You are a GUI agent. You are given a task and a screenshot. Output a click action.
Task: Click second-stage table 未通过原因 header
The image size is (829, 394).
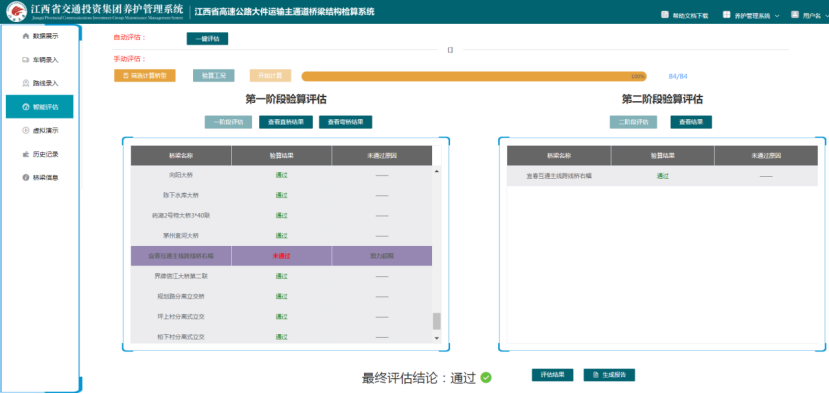point(766,156)
